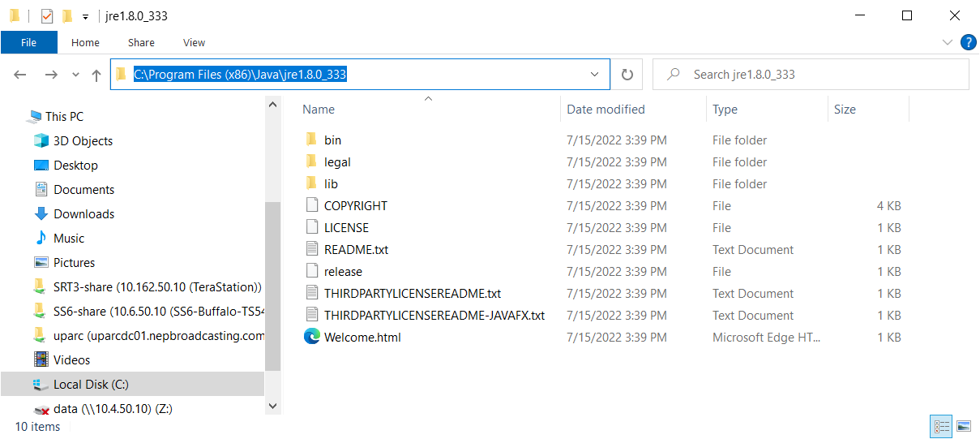Select the uparc network location
This screenshot has width=980, height=439.
click(159, 336)
